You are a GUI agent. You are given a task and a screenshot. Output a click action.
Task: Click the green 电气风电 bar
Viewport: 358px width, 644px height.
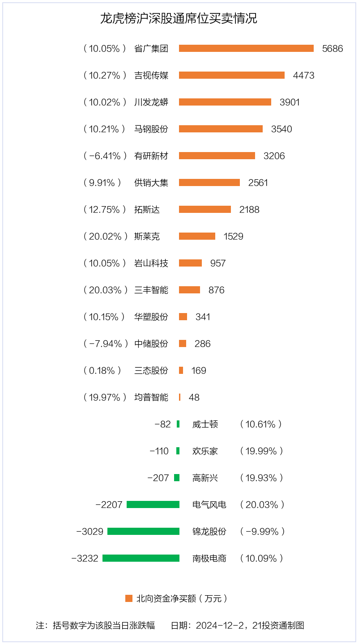153,504
